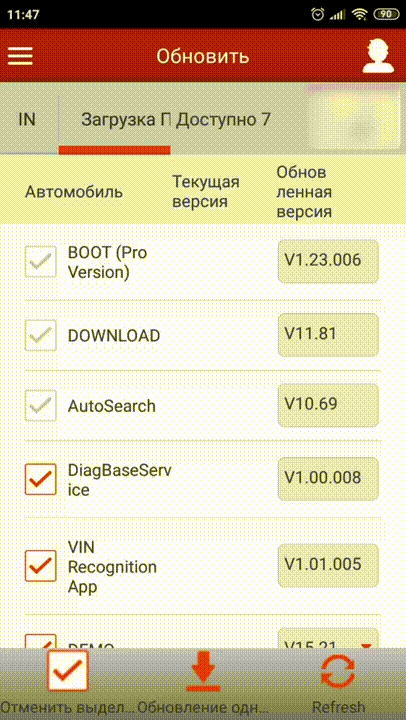
Task: Open the V1.23.006 version selector
Action: pos(328,261)
